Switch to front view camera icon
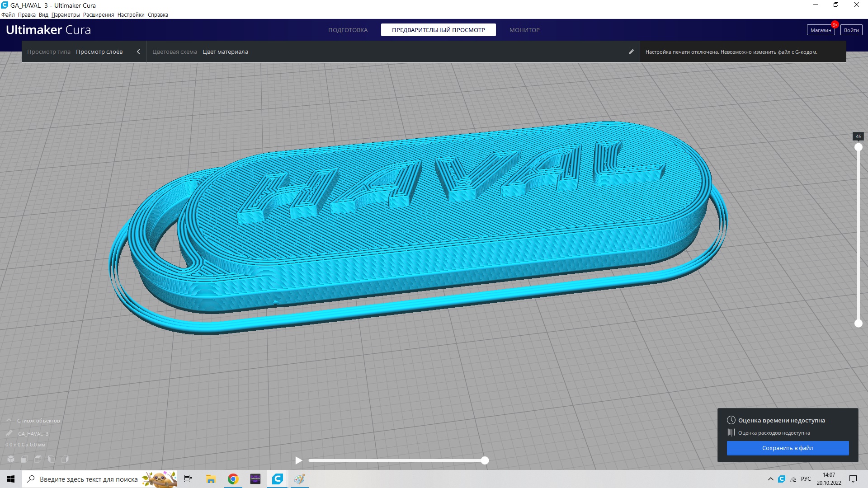The height and width of the screenshot is (488, 868). click(24, 459)
